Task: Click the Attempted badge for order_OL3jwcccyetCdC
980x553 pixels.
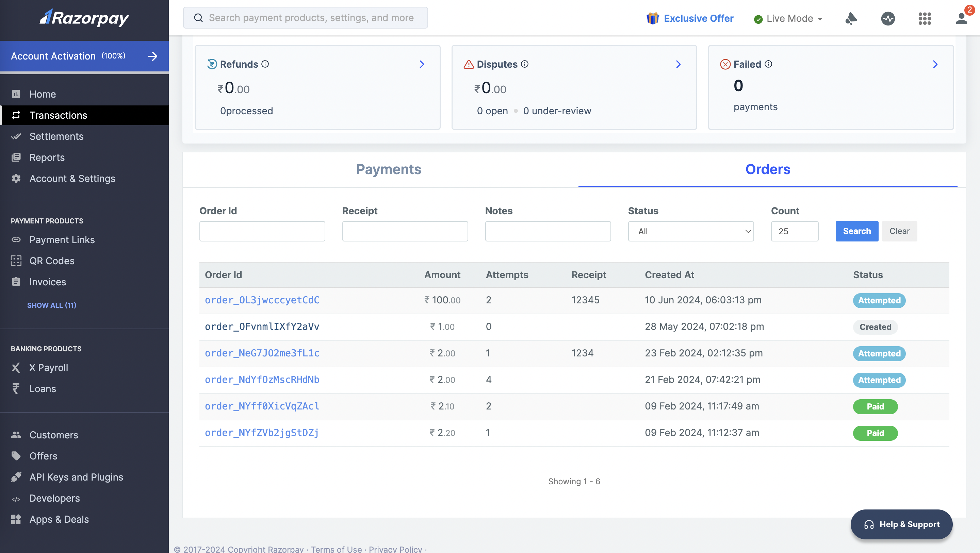Action: tap(879, 300)
